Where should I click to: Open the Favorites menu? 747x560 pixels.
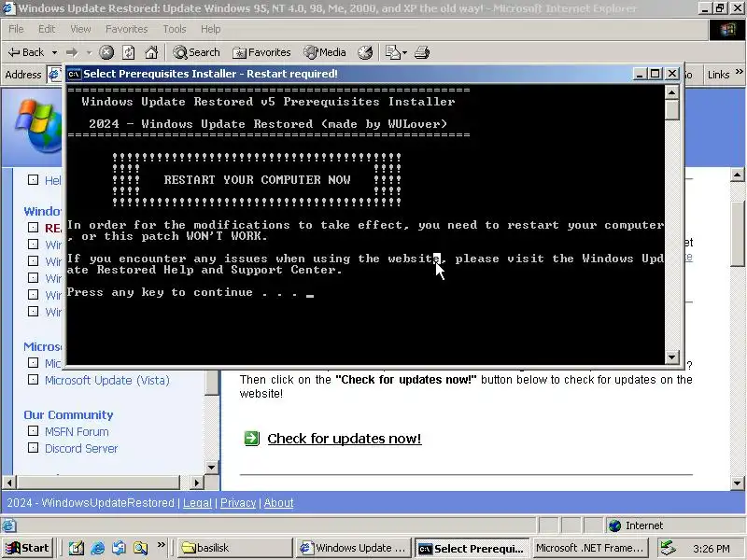(127, 29)
